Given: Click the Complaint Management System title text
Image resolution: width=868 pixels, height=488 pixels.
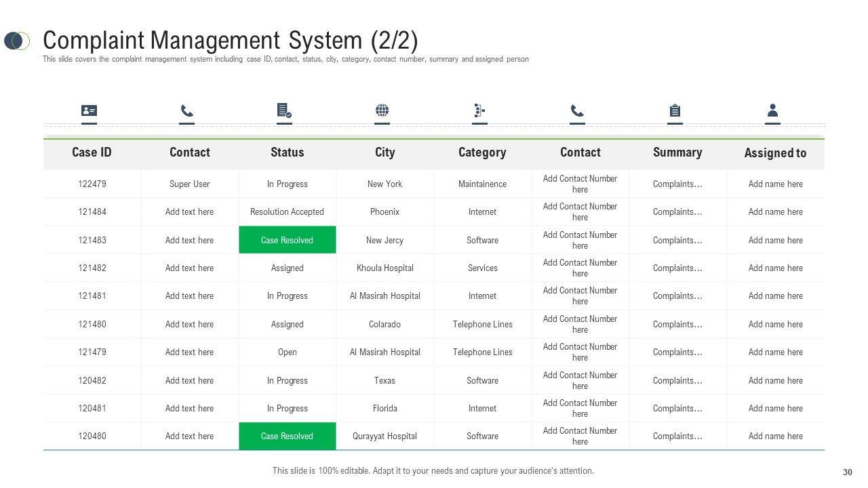Looking at the screenshot, I should pyautogui.click(x=230, y=41).
